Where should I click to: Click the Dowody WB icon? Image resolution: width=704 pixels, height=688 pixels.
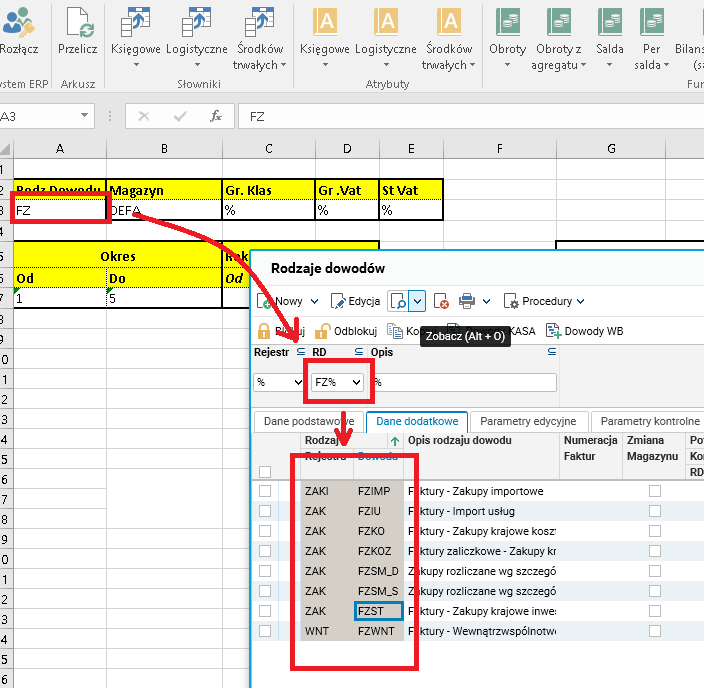coord(554,331)
